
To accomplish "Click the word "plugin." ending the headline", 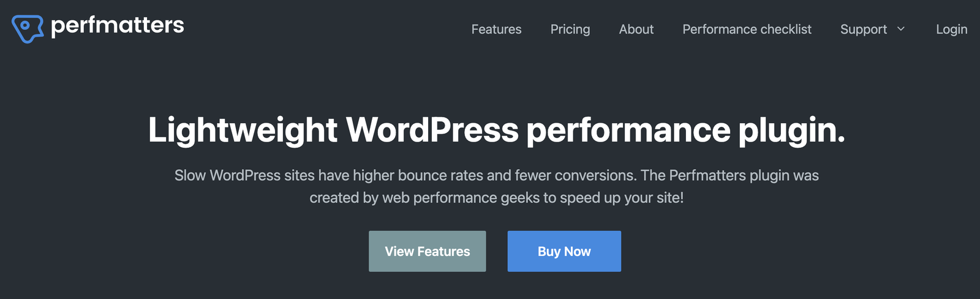I will pos(791,131).
